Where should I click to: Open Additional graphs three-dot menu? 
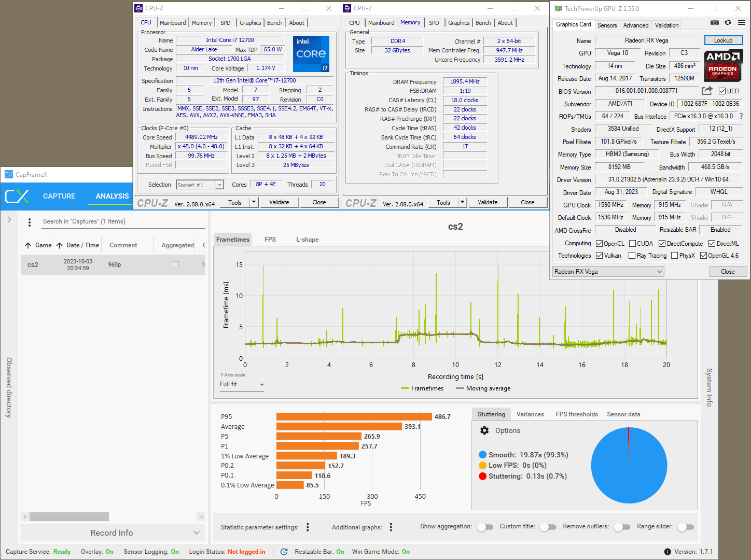tap(391, 527)
